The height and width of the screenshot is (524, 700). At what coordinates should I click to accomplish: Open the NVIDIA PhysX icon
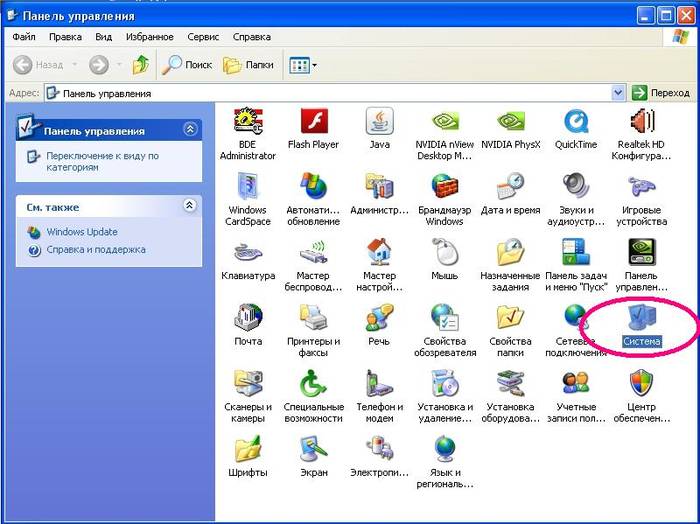pyautogui.click(x=510, y=123)
